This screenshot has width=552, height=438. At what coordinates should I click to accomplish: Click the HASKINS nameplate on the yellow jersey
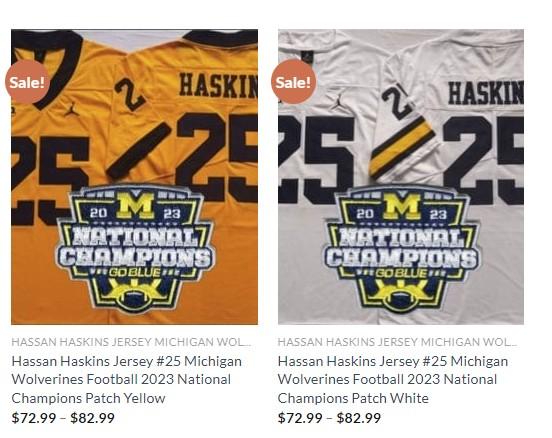(x=218, y=85)
